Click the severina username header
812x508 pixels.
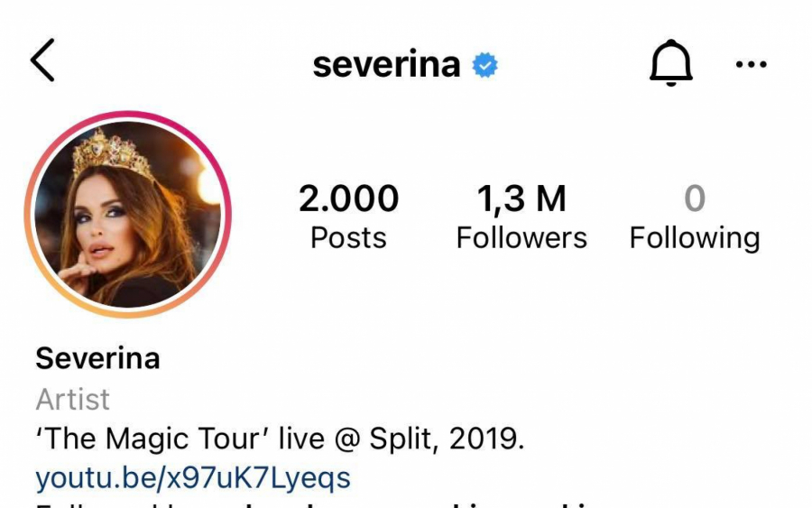click(x=386, y=65)
